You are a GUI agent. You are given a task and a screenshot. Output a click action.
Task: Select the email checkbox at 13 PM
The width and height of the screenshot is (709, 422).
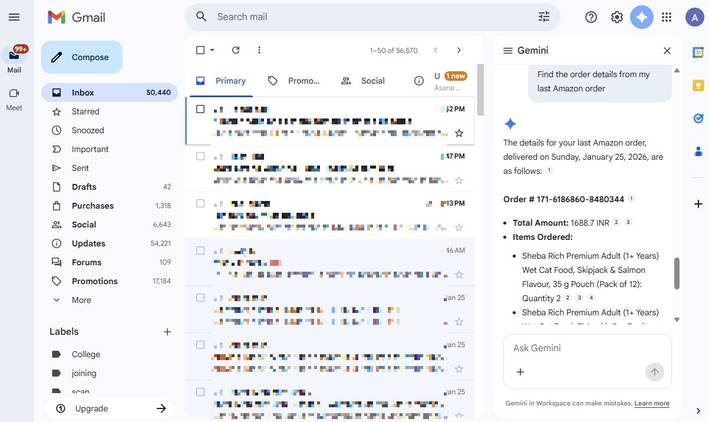click(200, 203)
